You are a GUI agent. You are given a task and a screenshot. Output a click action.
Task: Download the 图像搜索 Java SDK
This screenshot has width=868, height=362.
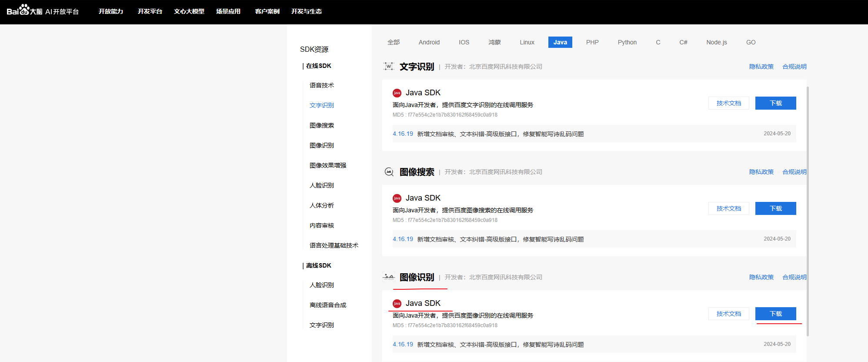[x=776, y=208]
